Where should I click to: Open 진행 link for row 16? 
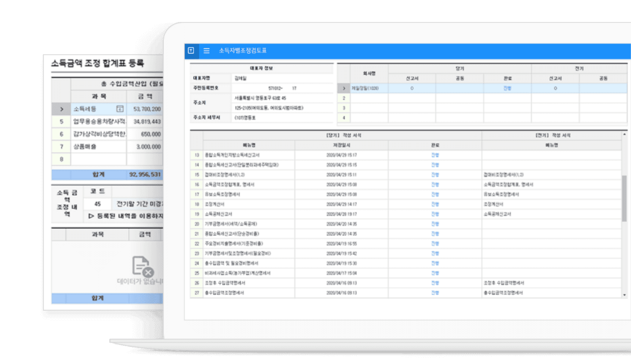(x=435, y=185)
